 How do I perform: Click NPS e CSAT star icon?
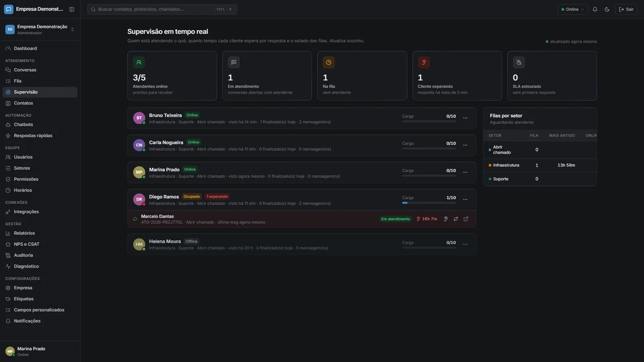point(8,244)
